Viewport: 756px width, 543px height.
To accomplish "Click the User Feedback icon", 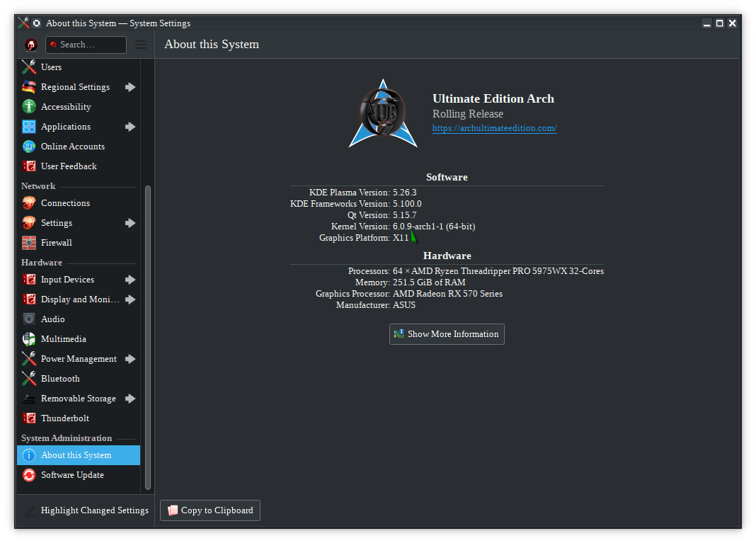I will coord(29,166).
